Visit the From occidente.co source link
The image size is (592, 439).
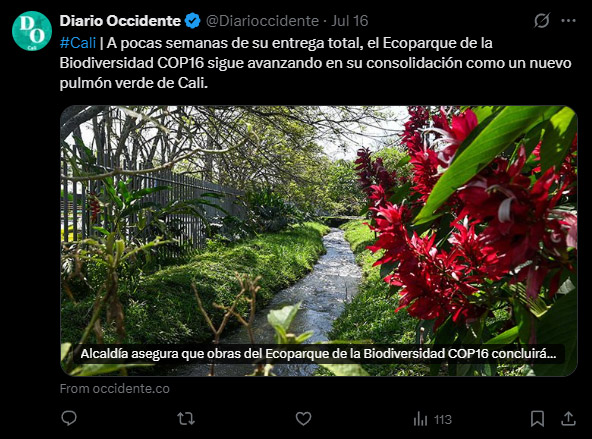115,388
